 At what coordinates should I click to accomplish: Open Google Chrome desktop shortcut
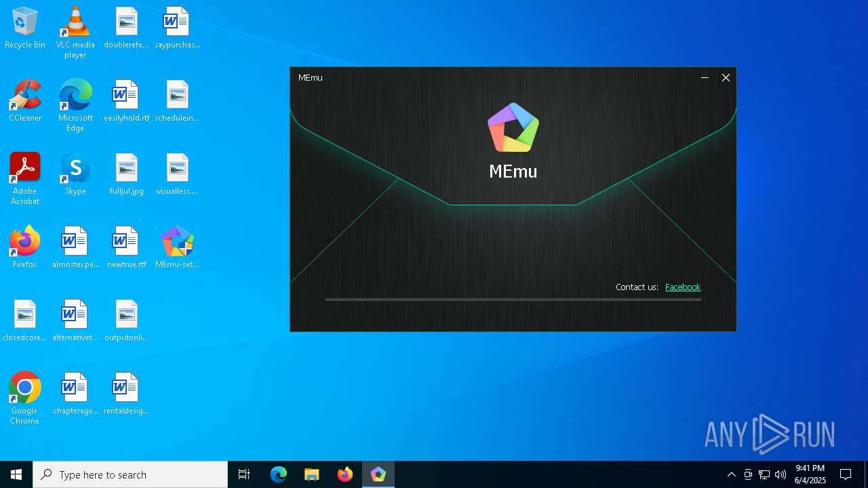point(25,399)
